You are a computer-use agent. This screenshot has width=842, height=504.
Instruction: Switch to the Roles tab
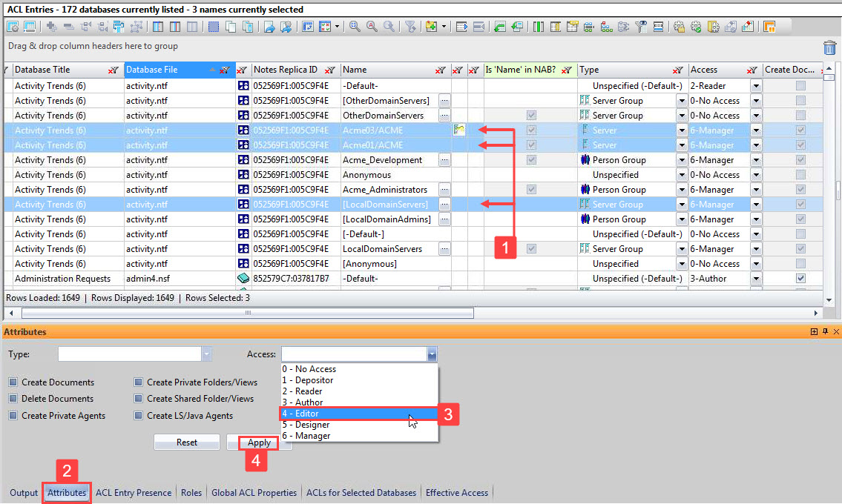pos(191,492)
